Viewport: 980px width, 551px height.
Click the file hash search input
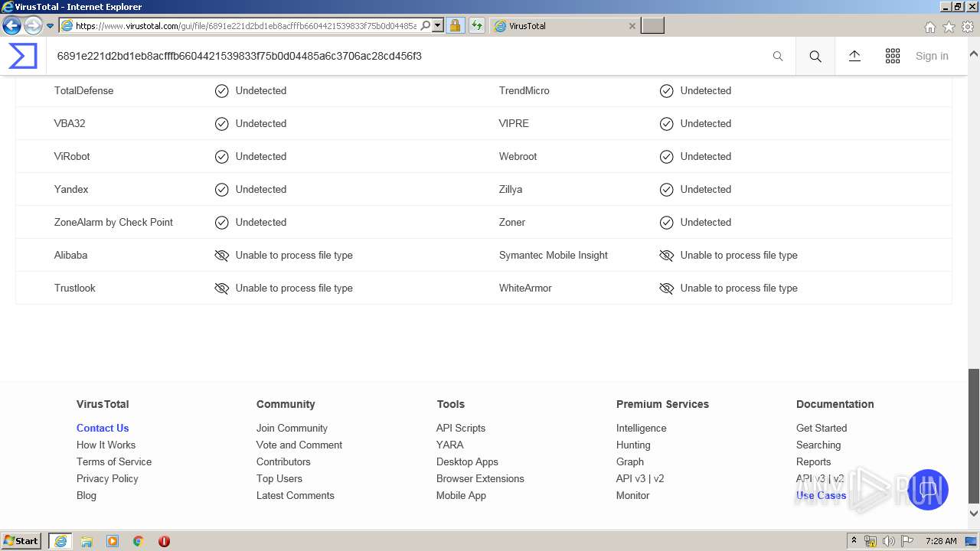(x=413, y=56)
